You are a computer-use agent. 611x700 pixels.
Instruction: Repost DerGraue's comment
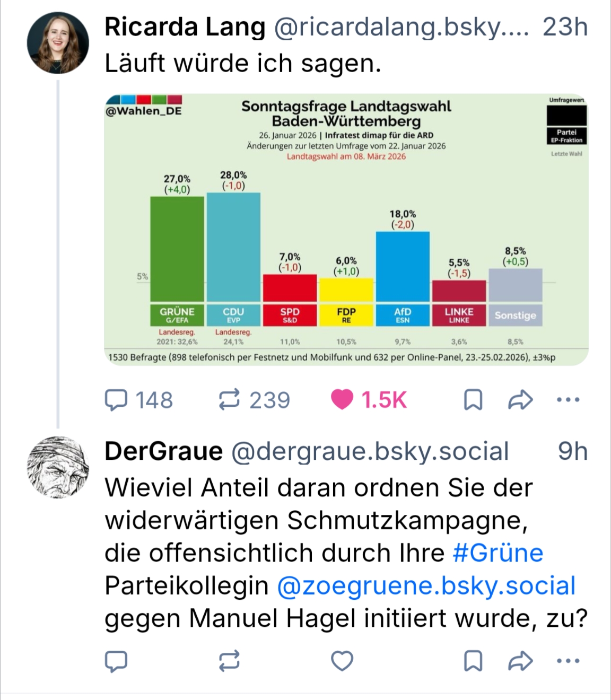click(x=230, y=661)
